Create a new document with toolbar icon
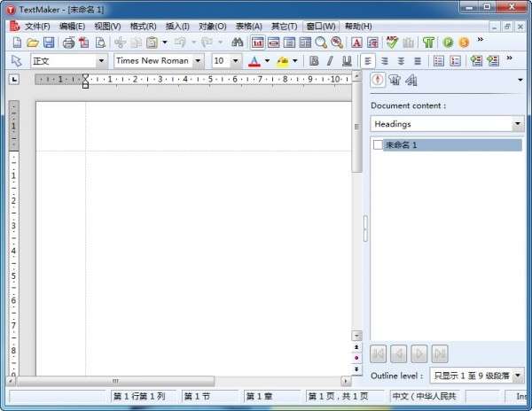Viewport: 532px width, 411px height. coord(17,43)
